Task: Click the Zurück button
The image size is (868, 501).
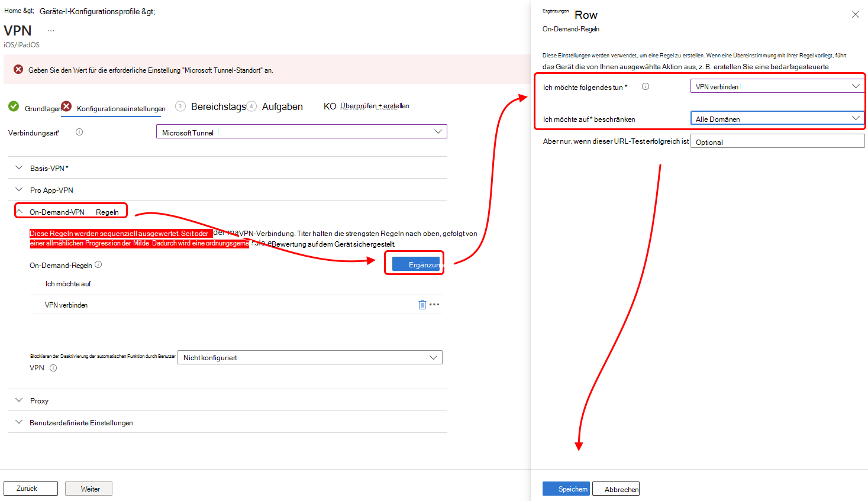Action: pyautogui.click(x=31, y=489)
